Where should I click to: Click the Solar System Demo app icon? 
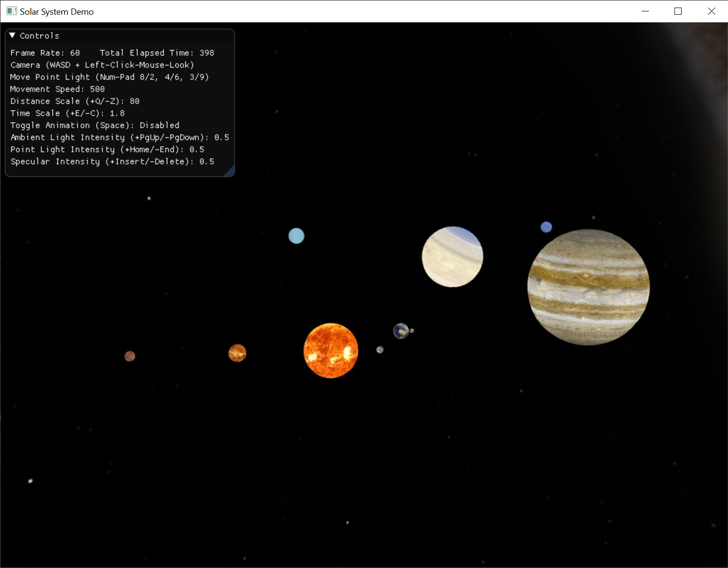coord(11,11)
